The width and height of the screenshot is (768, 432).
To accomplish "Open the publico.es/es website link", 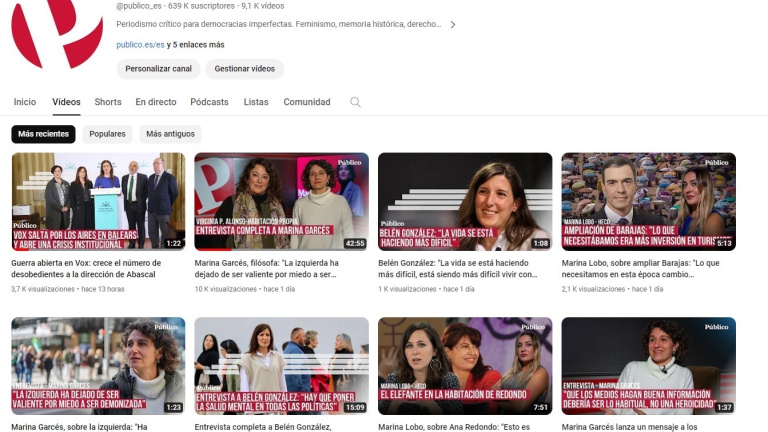I will pyautogui.click(x=140, y=45).
